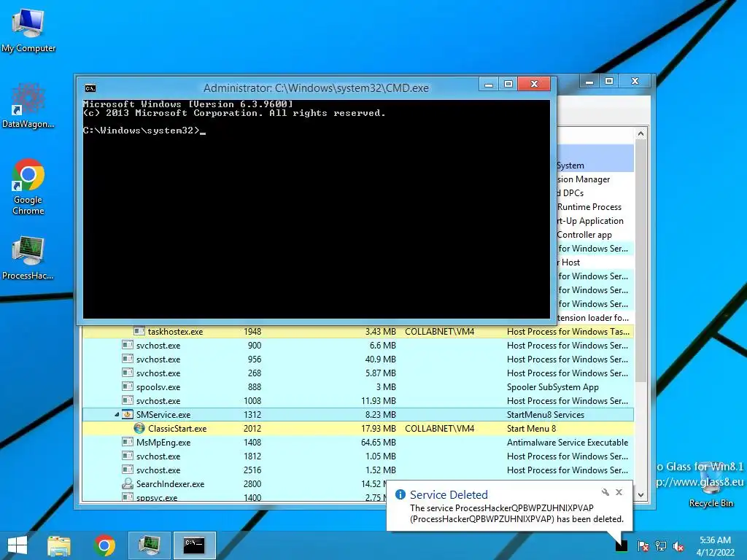Click the spoolsv.exe process icon

click(x=127, y=386)
